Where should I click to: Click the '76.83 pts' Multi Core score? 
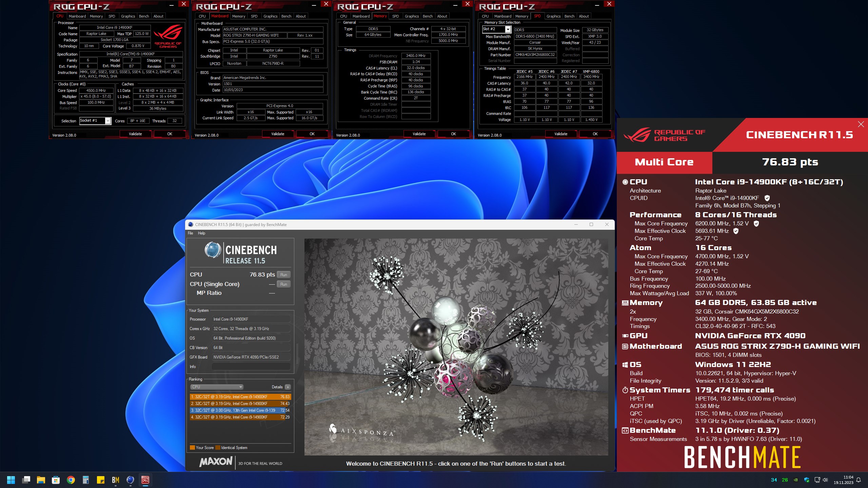pyautogui.click(x=790, y=162)
